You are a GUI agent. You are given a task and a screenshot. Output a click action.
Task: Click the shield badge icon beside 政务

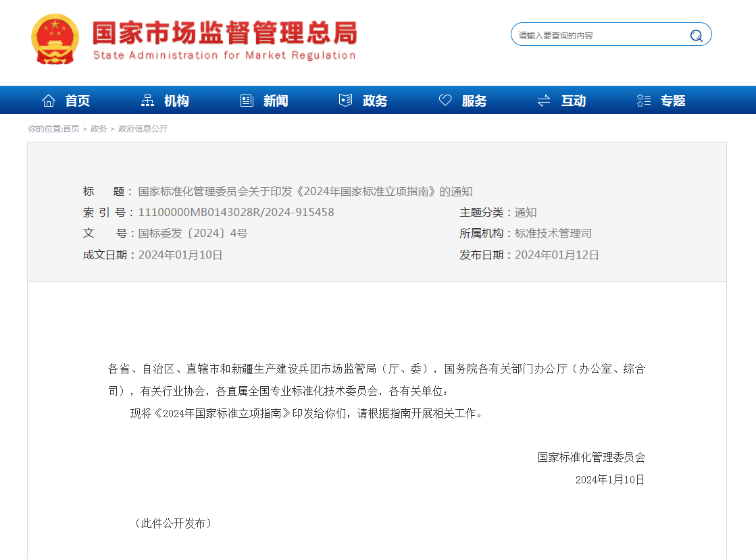(x=346, y=100)
